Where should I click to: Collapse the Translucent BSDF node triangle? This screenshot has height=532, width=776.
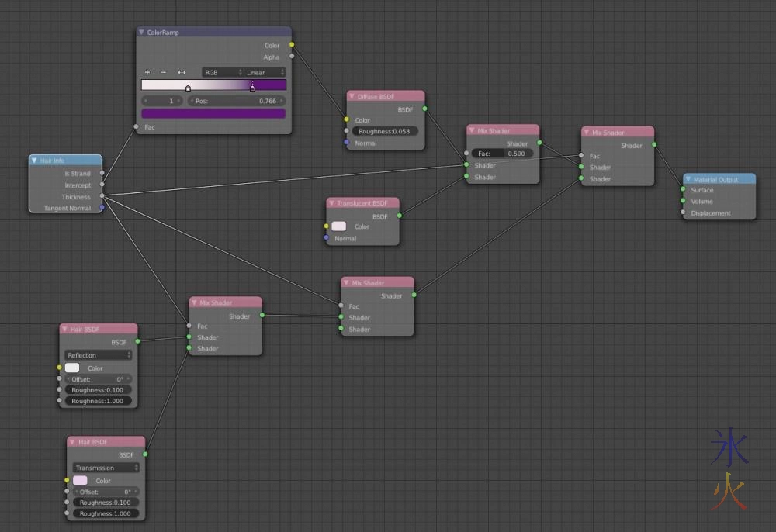tap(331, 203)
